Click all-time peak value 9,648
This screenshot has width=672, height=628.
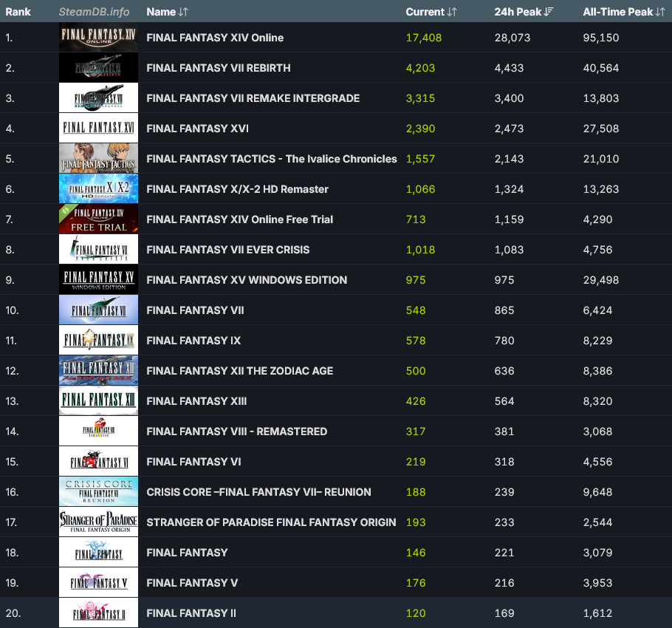[597, 492]
